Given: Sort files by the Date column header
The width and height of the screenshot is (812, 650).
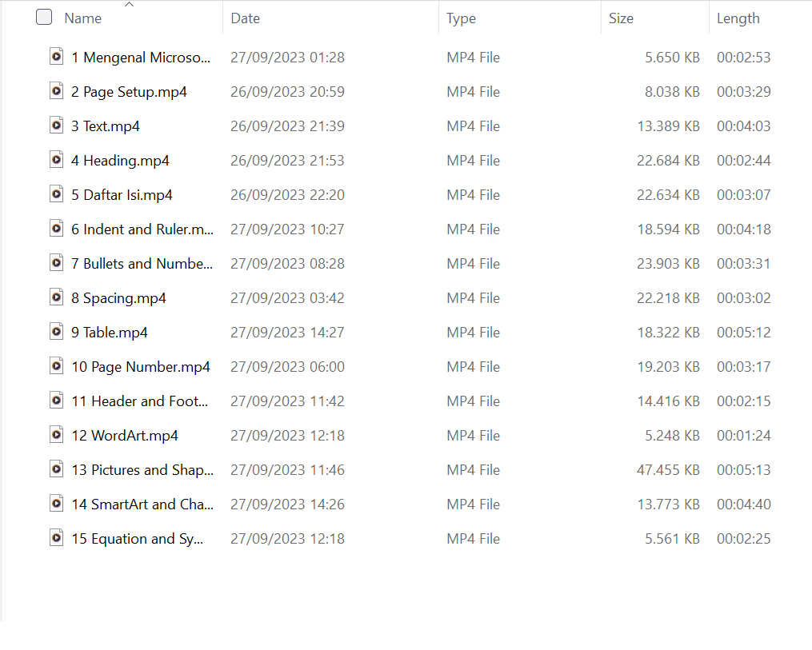Looking at the screenshot, I should (x=245, y=18).
